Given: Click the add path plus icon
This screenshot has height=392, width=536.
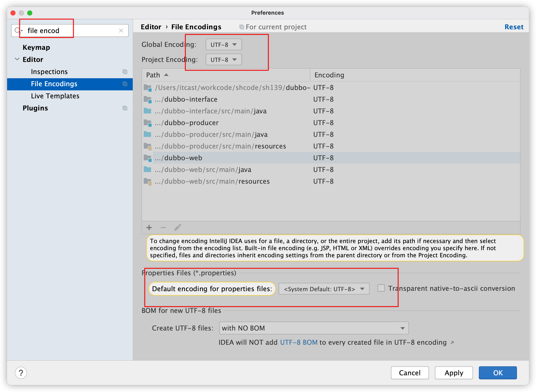Looking at the screenshot, I should [x=149, y=228].
